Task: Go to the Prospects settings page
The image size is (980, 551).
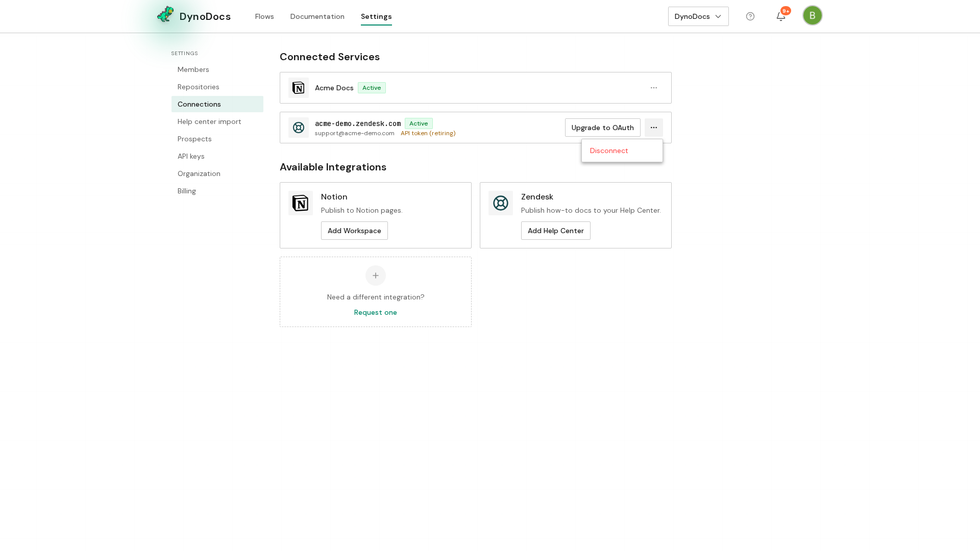Action: point(217,139)
